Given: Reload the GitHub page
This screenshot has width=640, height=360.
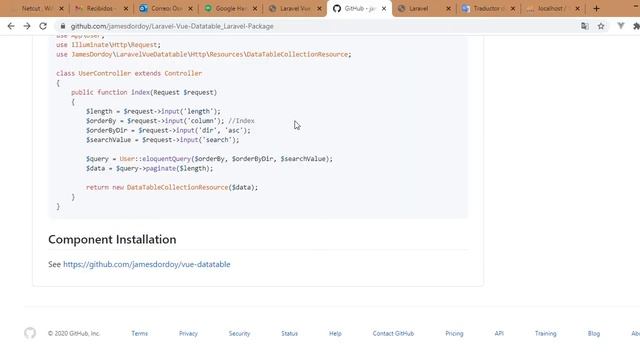Looking at the screenshot, I should pyautogui.click(x=43, y=26).
